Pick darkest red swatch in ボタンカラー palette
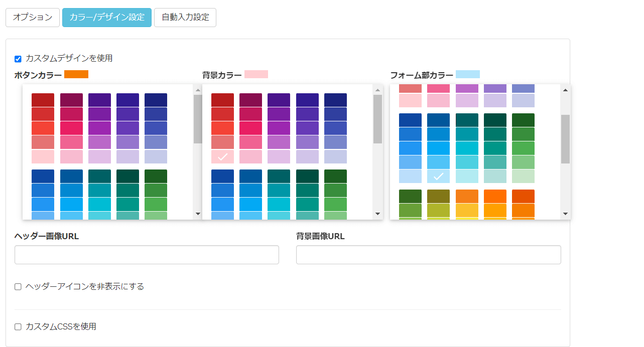Viewport: 644px width, 347px height. click(x=43, y=100)
